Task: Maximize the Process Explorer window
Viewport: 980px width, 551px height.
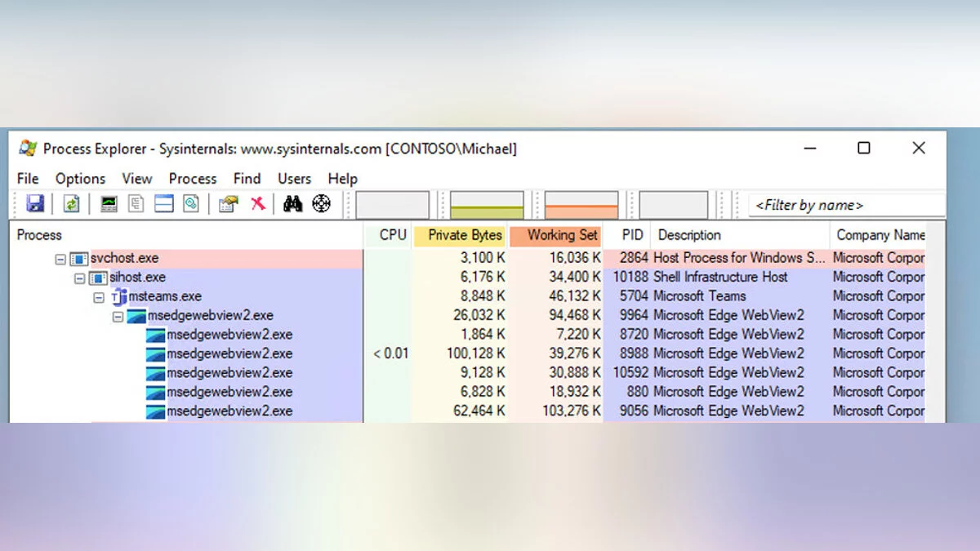Action: 864,148
